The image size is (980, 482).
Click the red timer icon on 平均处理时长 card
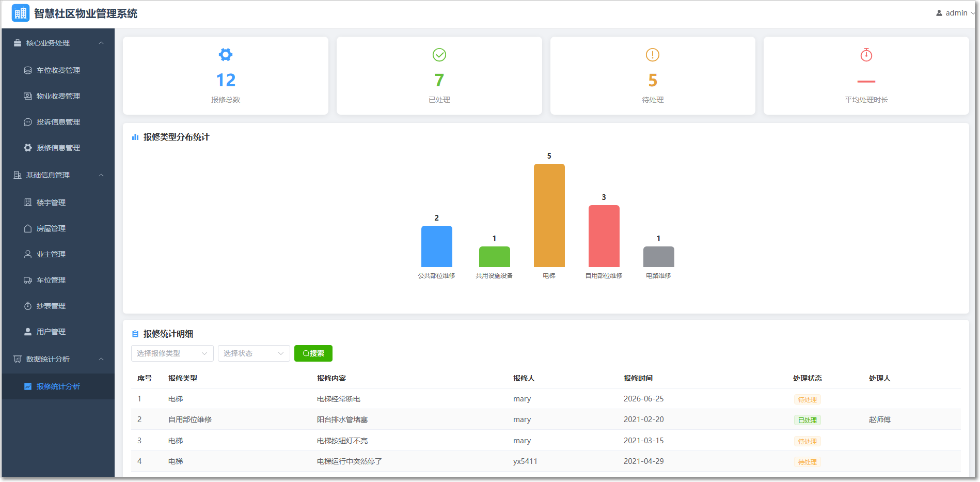[866, 54]
